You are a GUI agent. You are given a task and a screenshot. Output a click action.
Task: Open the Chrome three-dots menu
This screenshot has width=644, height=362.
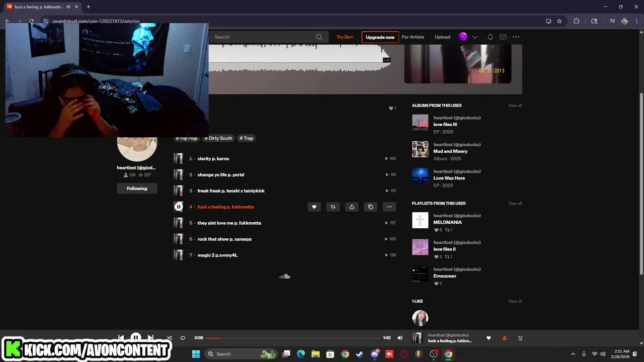point(636,21)
